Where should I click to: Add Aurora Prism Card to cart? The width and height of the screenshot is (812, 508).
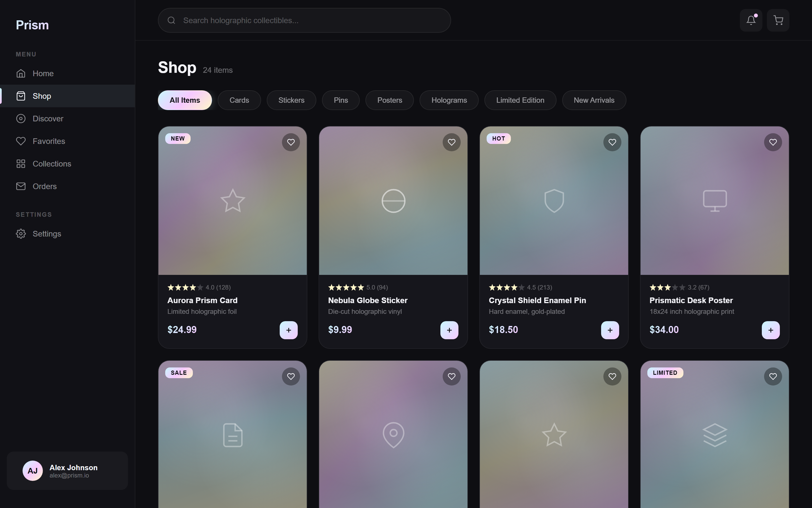point(288,330)
